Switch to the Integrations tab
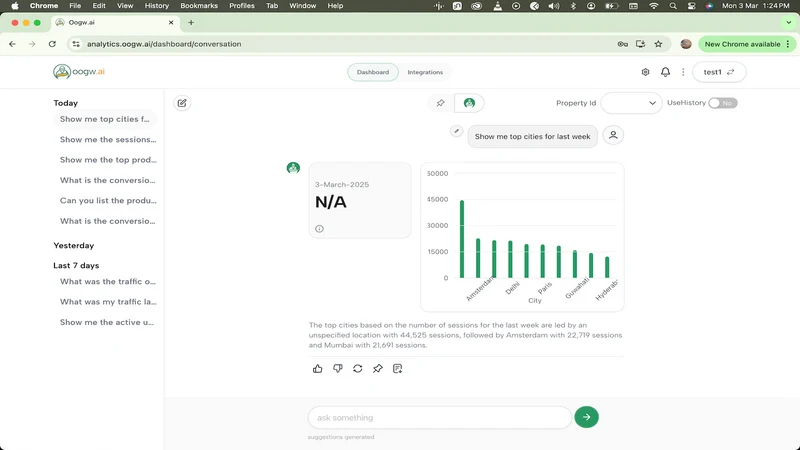 click(425, 72)
